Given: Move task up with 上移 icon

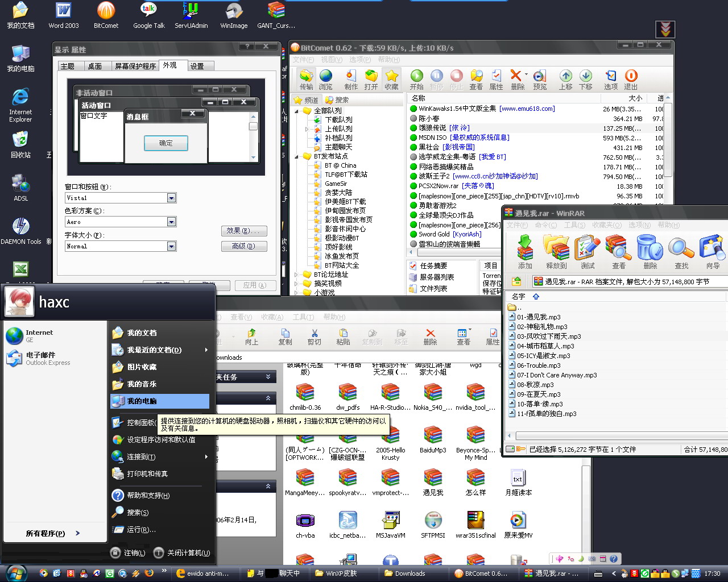Looking at the screenshot, I should coord(565,80).
